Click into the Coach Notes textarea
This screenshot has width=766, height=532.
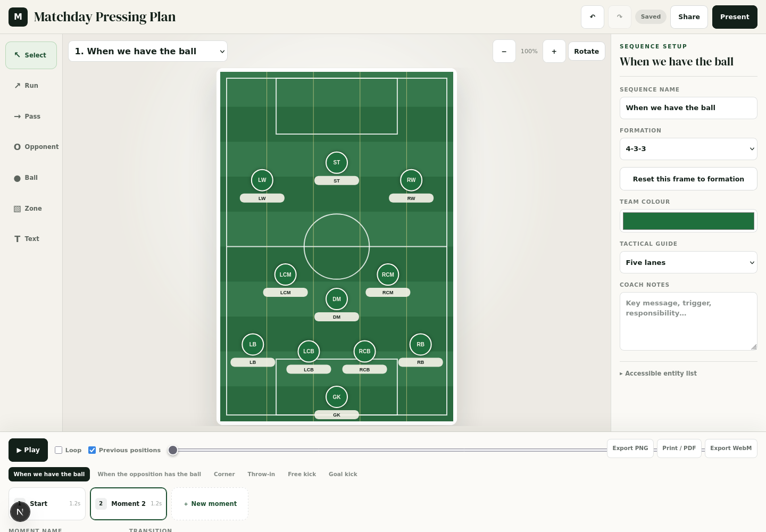(688, 321)
